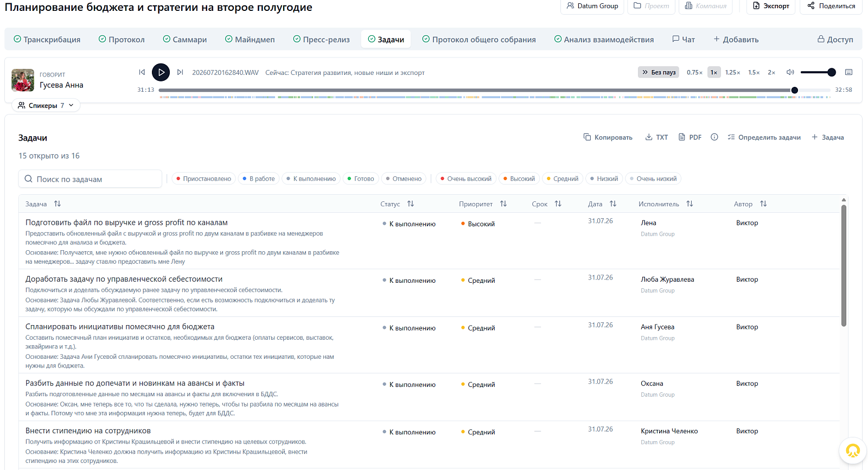The height and width of the screenshot is (470, 868).
Task: Add a new task with + Задача
Action: pos(828,137)
